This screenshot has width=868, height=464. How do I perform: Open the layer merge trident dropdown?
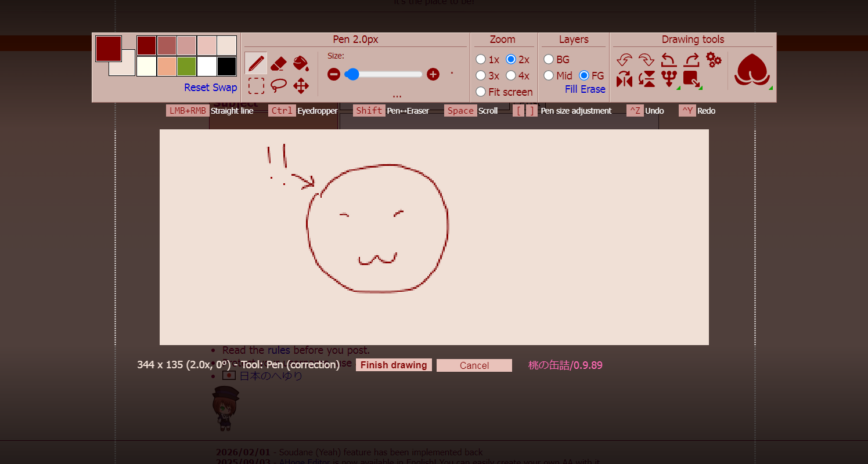669,79
